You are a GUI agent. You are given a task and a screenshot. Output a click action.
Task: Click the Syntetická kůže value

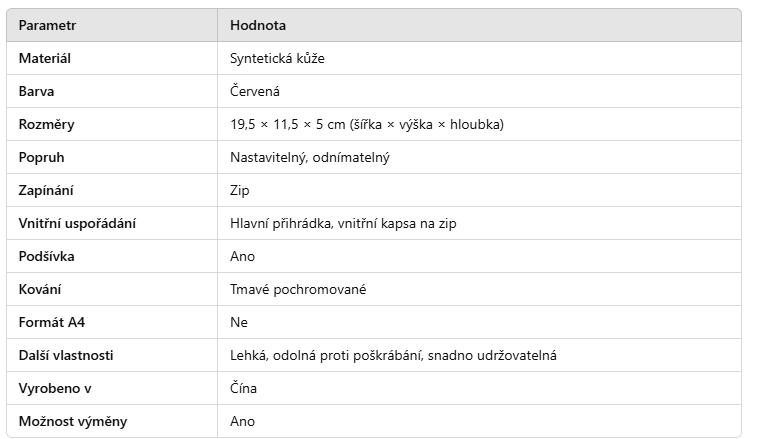click(x=277, y=58)
